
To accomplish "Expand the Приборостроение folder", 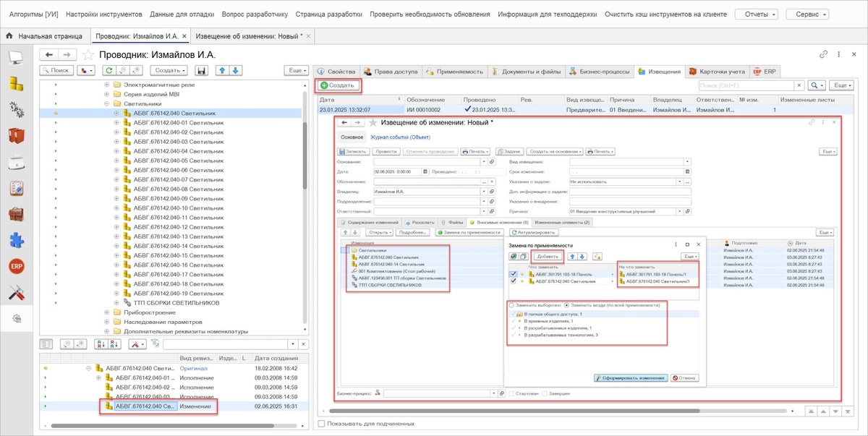I will [x=107, y=312].
